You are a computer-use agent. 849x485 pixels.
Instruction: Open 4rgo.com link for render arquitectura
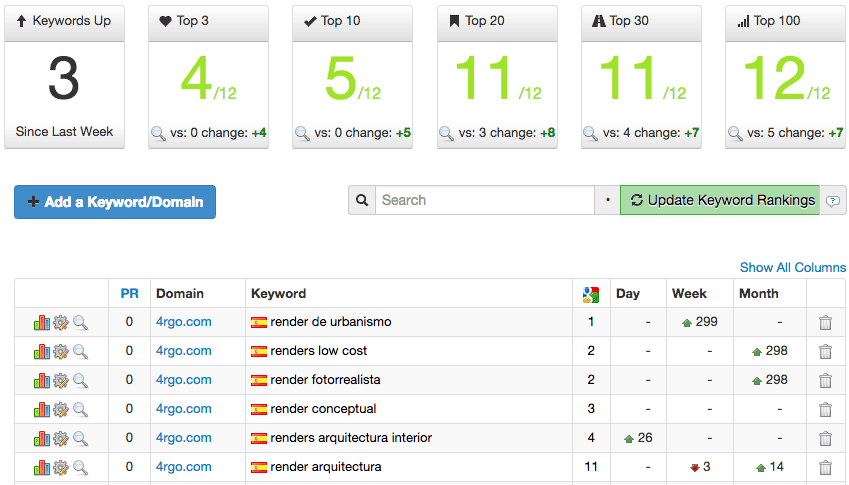click(184, 467)
